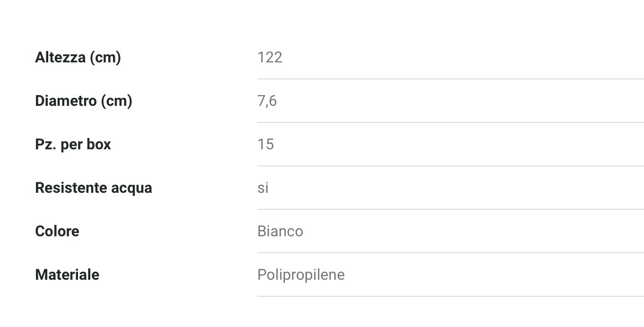Select the diameter value 7,6
The image size is (644, 327).
tap(267, 101)
